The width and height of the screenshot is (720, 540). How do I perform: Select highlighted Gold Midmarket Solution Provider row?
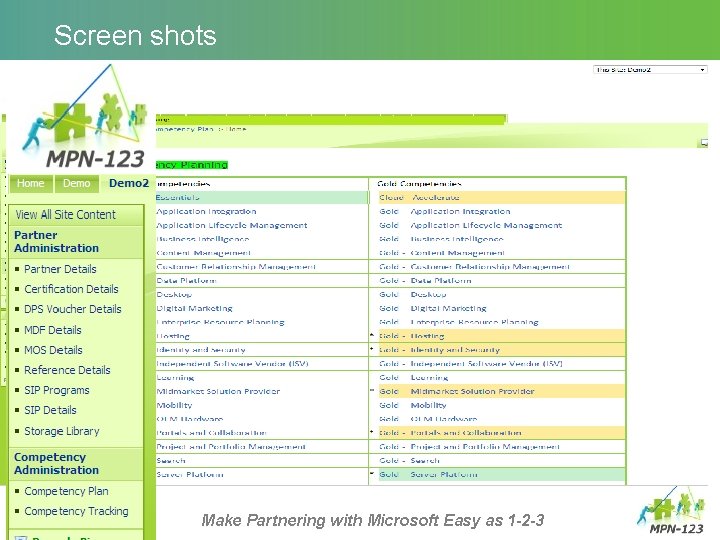pyautogui.click(x=502, y=391)
